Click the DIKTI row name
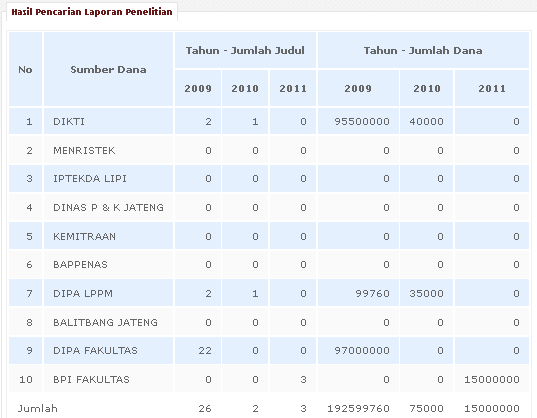 coord(69,122)
